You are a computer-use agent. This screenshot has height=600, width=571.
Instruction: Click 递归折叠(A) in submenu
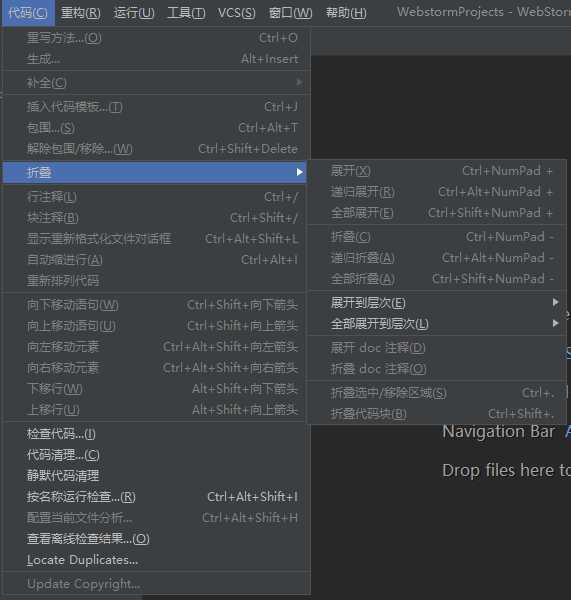[437, 258]
